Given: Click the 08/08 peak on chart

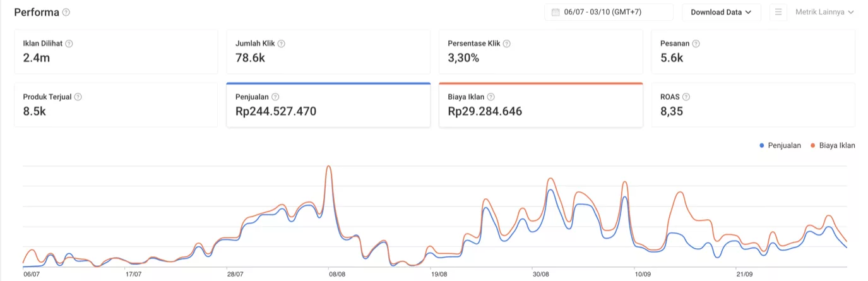Looking at the screenshot, I should pos(328,167).
